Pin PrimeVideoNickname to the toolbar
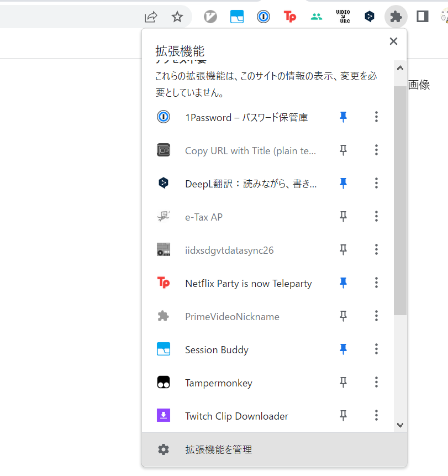Viewport: 448px width, 476px height. tap(343, 316)
